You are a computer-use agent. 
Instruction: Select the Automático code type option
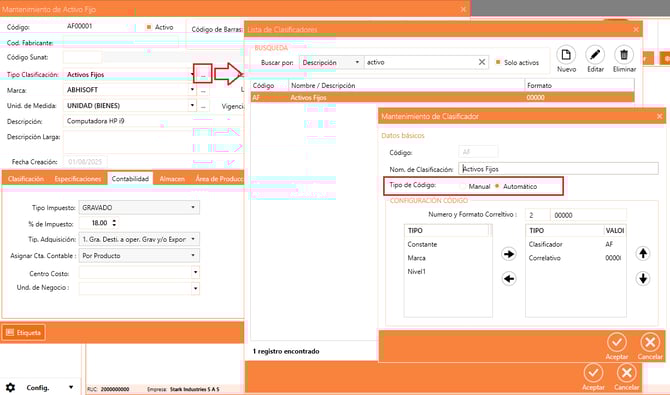pos(497,186)
